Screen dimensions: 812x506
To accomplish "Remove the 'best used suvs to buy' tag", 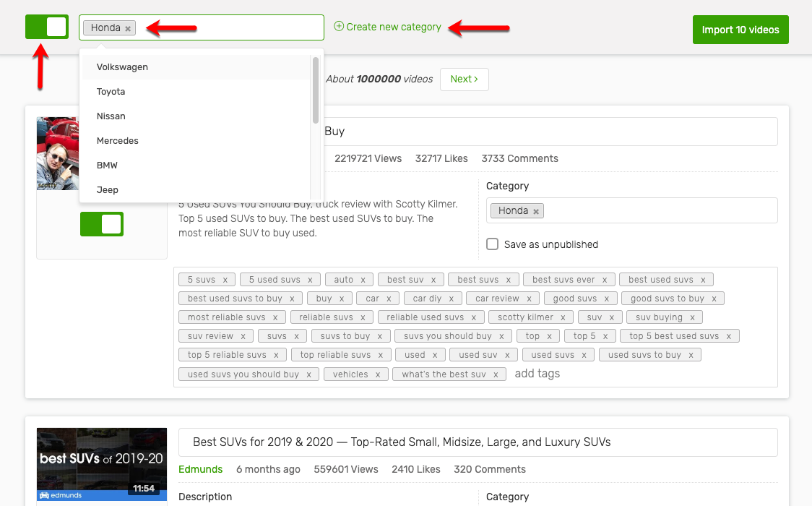I will 292,299.
